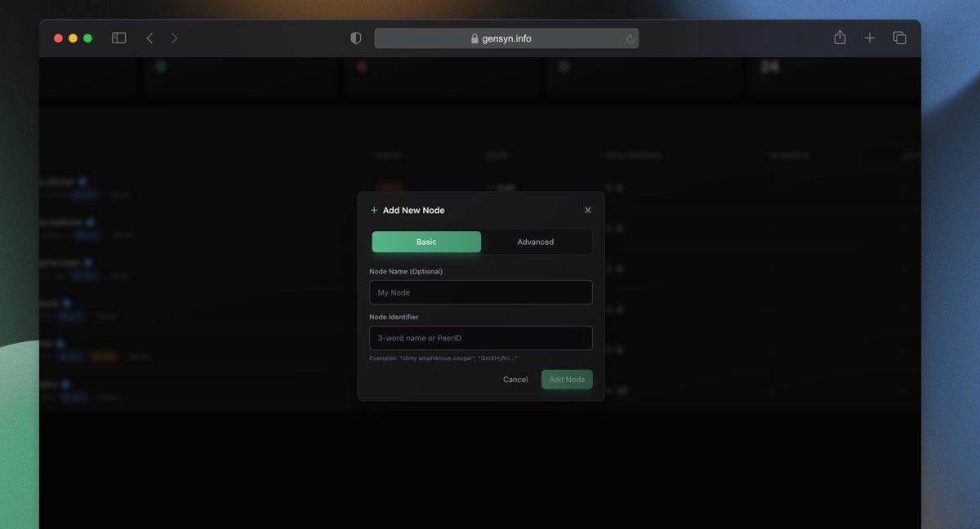980x529 pixels.
Task: Click the green fullscreen window button
Action: [87, 38]
